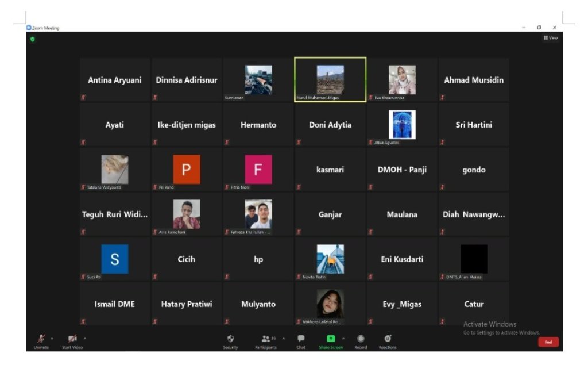
Task: Start recording with the Record icon
Action: coord(361,339)
